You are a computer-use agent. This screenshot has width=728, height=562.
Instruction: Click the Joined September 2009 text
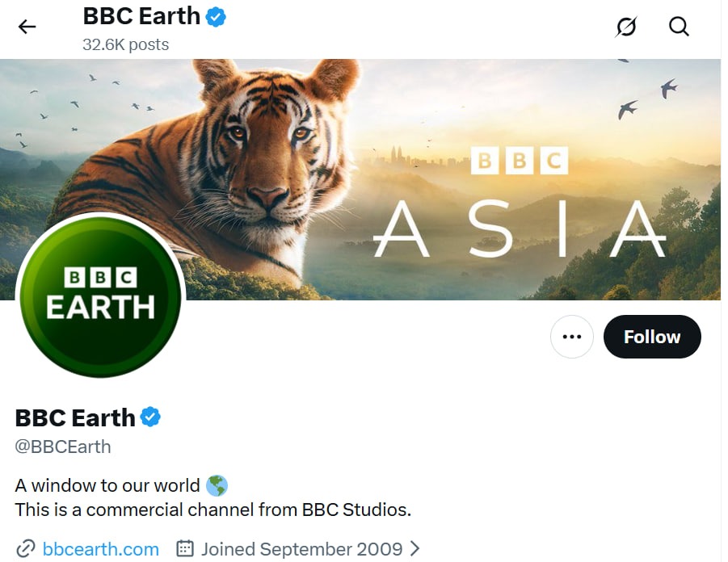tap(301, 549)
